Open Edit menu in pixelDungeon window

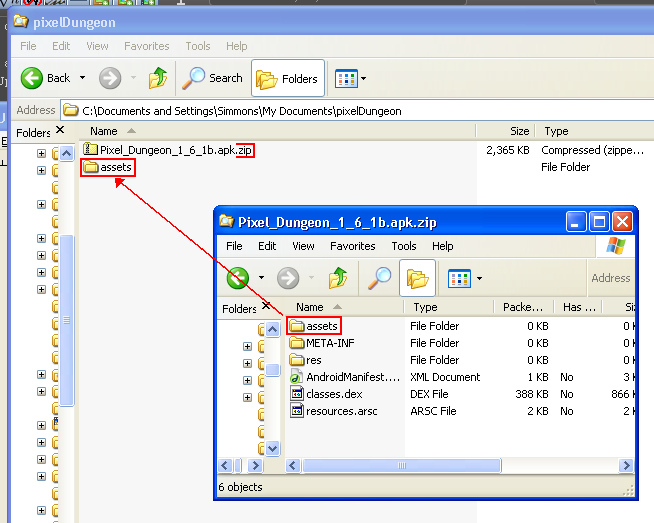(x=61, y=46)
